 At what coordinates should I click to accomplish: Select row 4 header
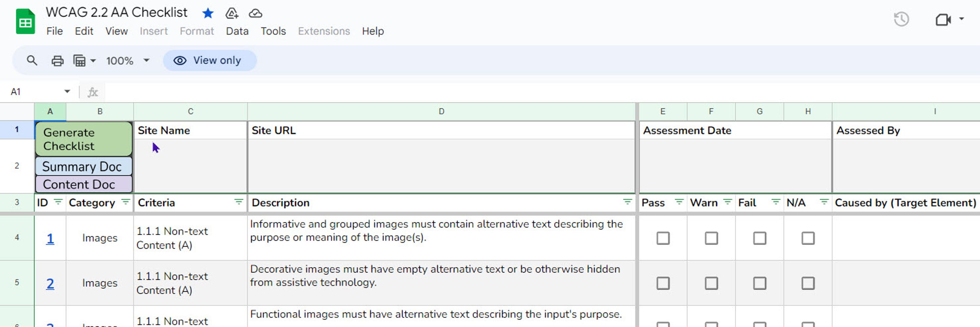point(17,237)
